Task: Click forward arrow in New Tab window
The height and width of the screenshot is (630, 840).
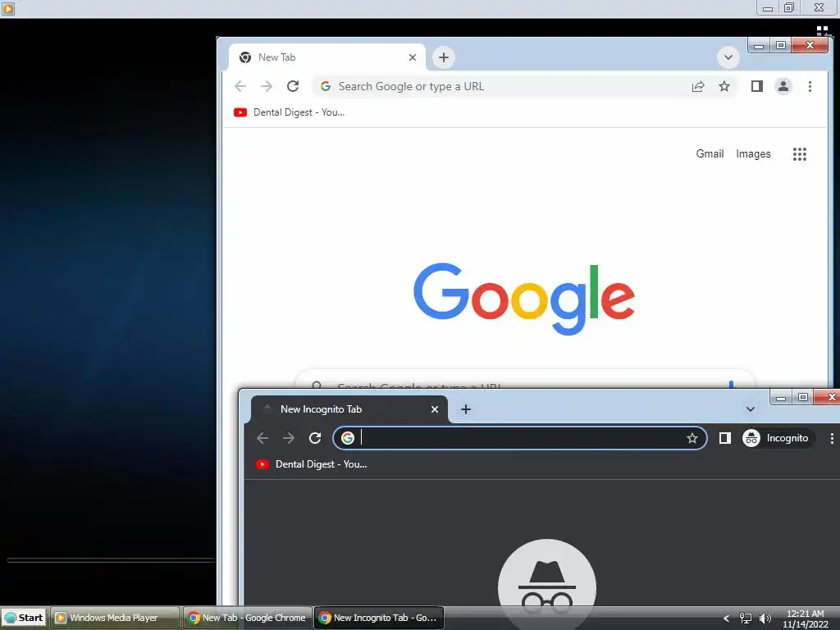Action: (267, 86)
